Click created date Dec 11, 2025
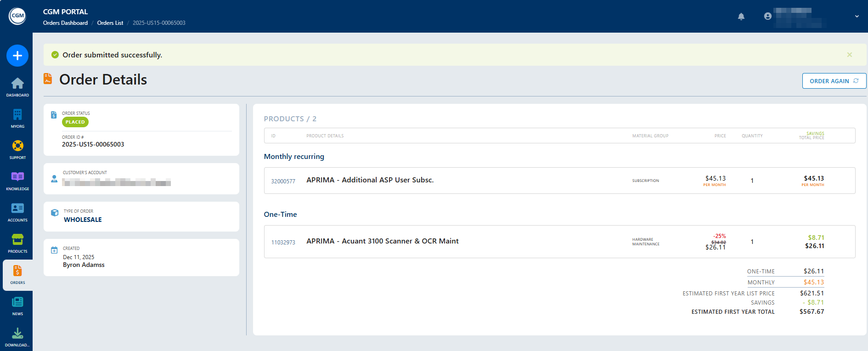The width and height of the screenshot is (868, 351). [x=79, y=257]
